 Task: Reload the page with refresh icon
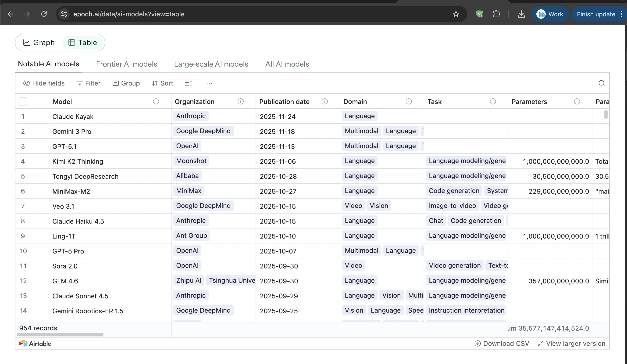tap(44, 14)
